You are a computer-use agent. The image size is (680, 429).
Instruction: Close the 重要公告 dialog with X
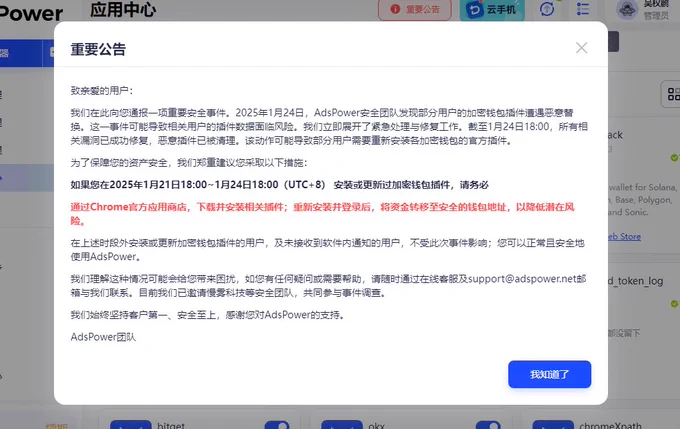coord(581,48)
